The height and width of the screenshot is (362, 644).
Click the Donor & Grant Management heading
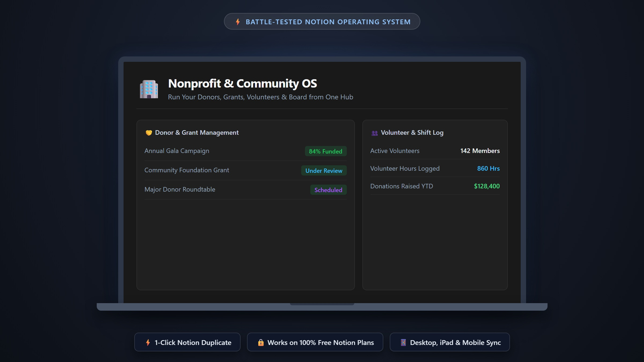197,132
